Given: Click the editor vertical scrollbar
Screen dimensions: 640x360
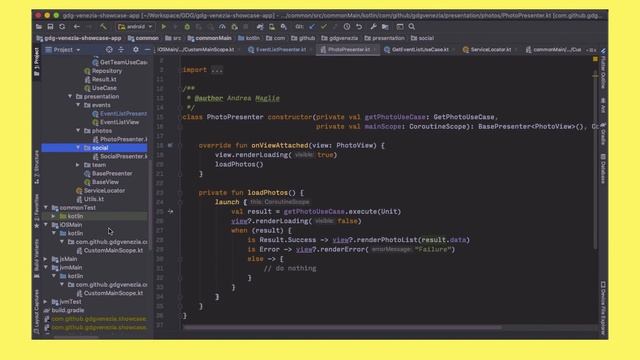Looking at the screenshot, I should click(595, 159).
